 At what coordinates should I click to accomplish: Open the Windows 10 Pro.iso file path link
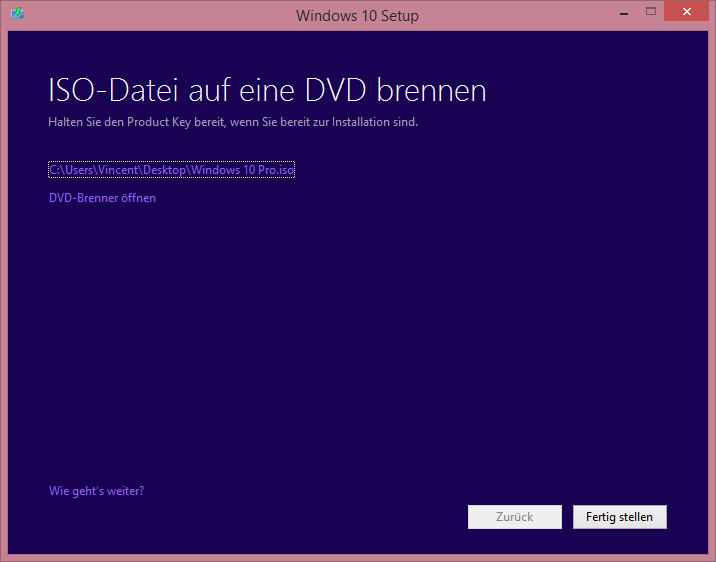(x=171, y=170)
